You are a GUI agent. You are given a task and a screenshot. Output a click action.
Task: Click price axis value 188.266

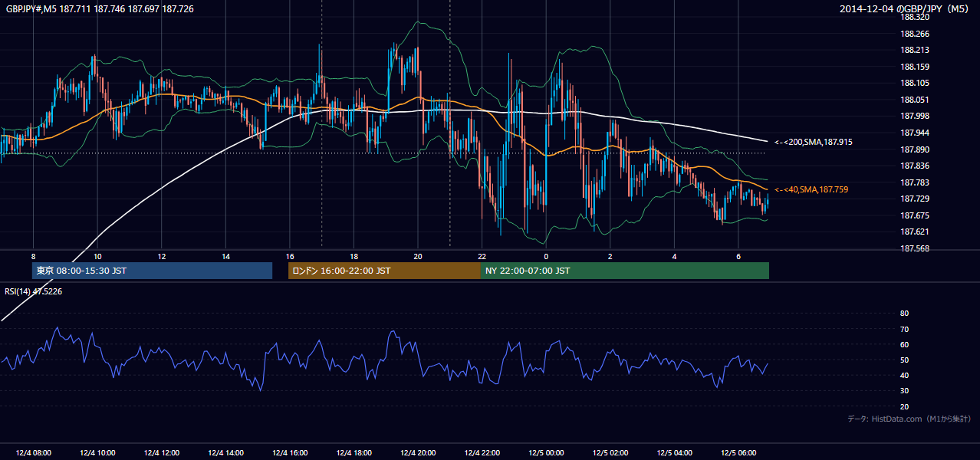pos(914,34)
